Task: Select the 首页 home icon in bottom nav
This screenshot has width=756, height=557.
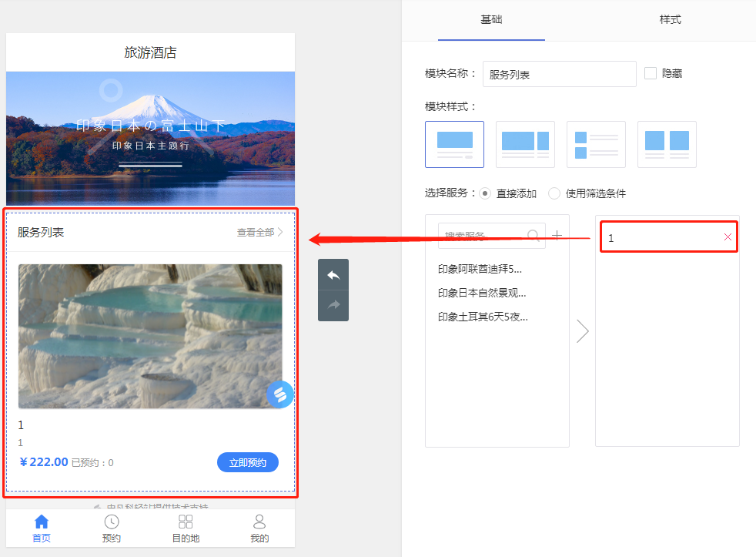Action: (x=41, y=522)
